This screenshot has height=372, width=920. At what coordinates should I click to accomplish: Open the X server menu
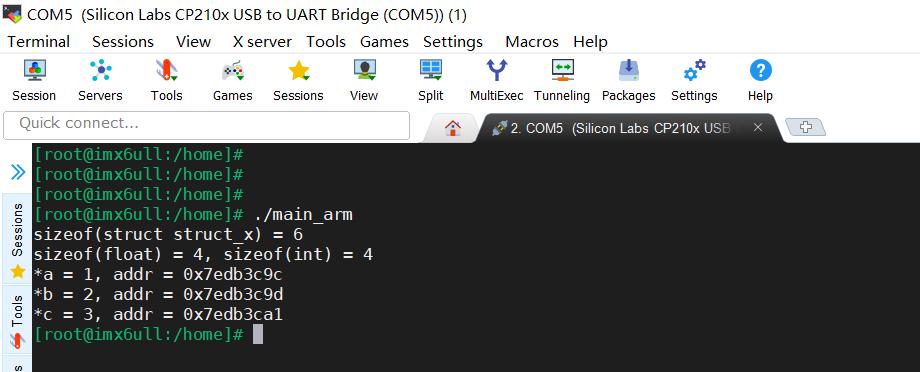pyautogui.click(x=262, y=42)
